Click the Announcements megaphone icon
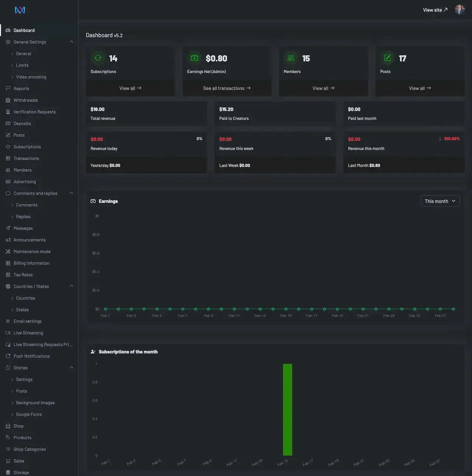472x476 pixels. tap(8, 240)
